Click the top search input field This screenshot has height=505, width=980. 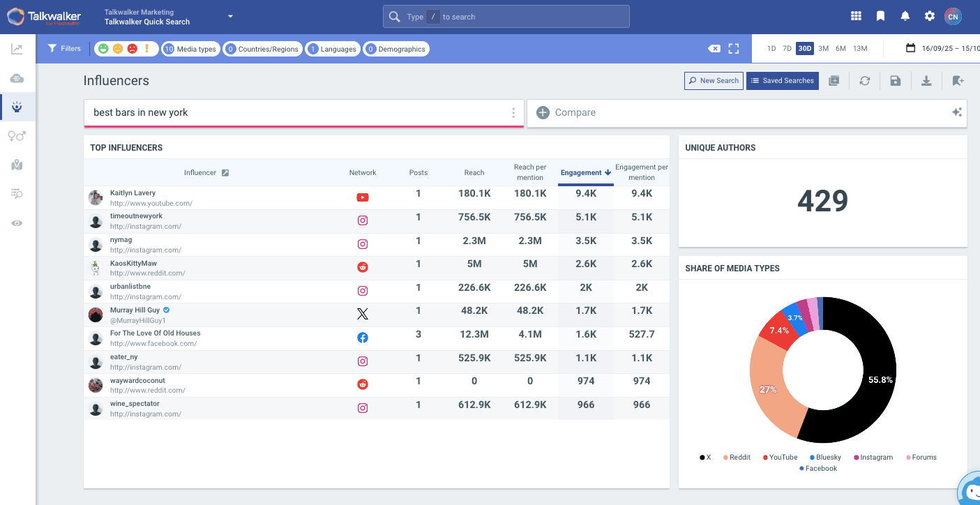[x=506, y=17]
